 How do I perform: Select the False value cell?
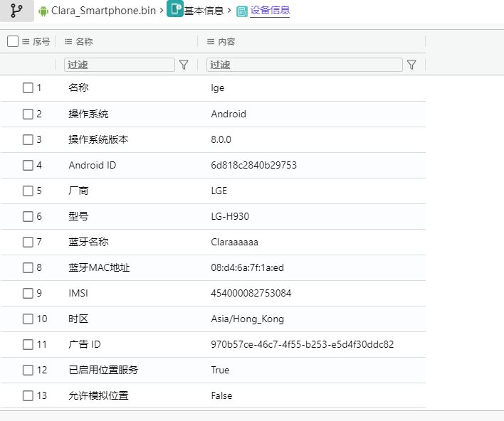(221, 395)
